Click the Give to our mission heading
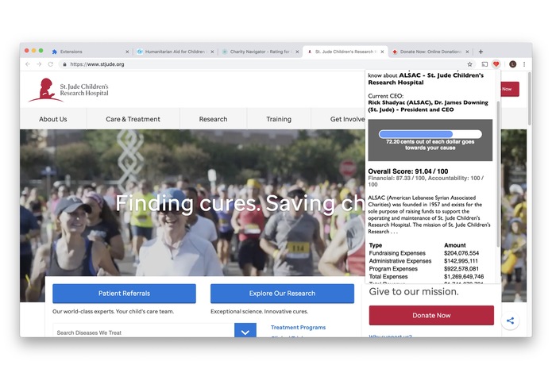 (414, 292)
